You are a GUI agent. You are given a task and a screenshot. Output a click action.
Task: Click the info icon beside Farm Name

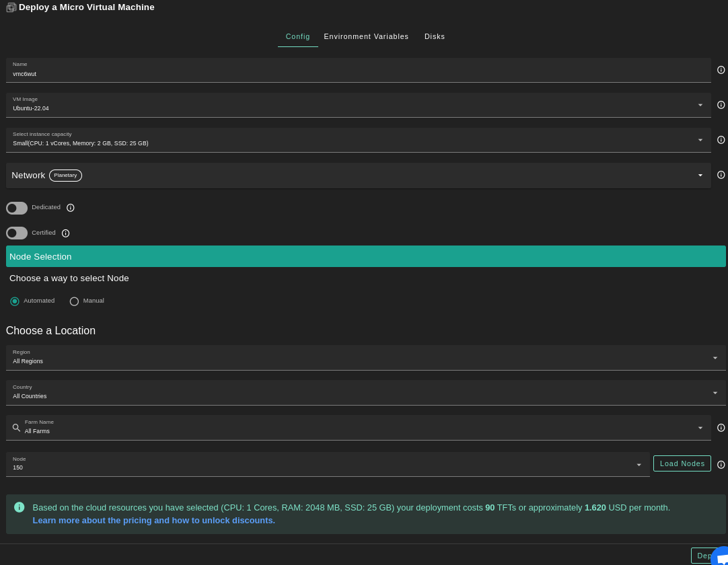[721, 428]
